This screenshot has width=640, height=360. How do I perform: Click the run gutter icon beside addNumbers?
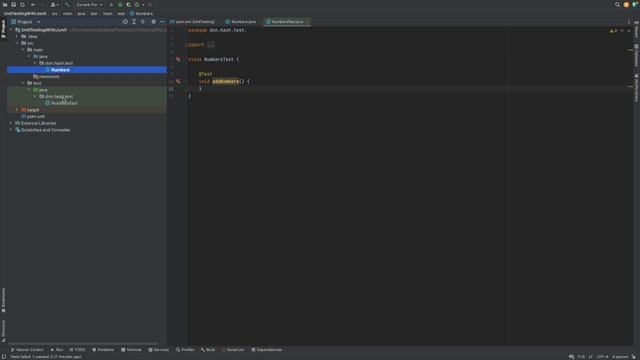coord(178,81)
